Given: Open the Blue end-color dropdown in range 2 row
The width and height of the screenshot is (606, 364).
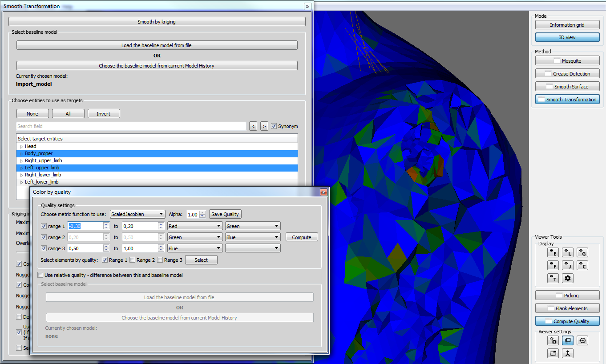Looking at the screenshot, I should click(x=253, y=237).
